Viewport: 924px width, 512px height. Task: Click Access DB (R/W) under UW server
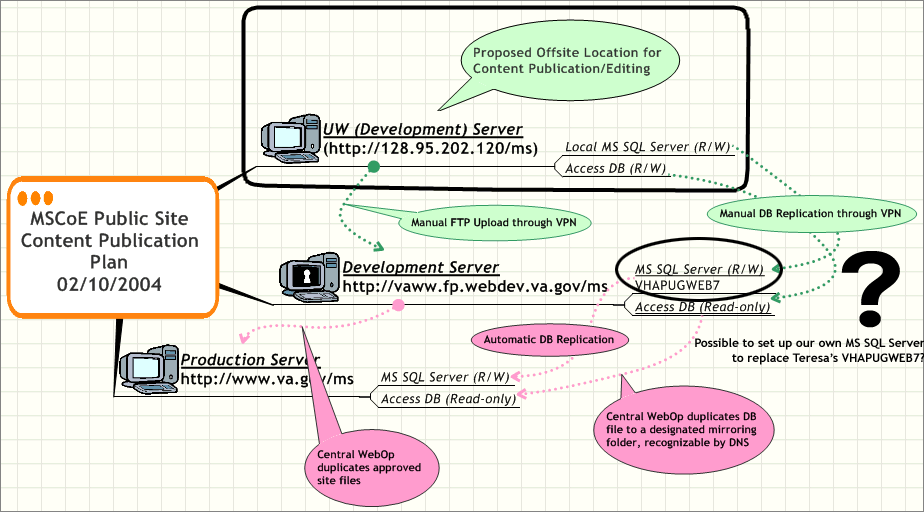pyautogui.click(x=616, y=168)
